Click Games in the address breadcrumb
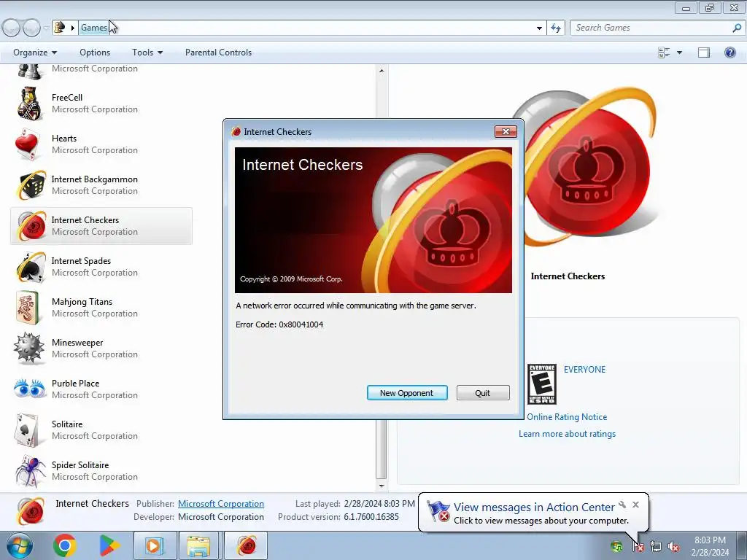 click(x=93, y=28)
